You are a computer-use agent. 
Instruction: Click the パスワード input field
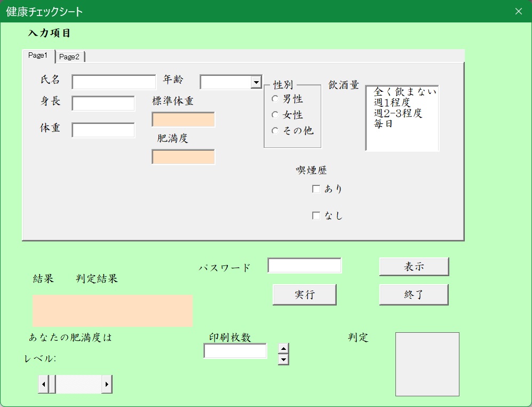pos(304,265)
